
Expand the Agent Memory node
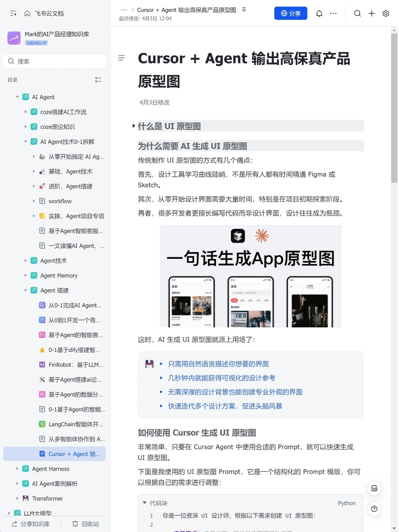[25, 275]
